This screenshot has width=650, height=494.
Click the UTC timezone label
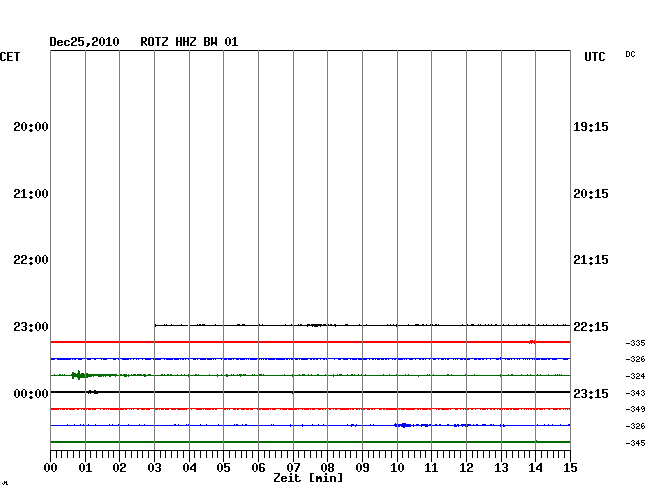(x=594, y=57)
